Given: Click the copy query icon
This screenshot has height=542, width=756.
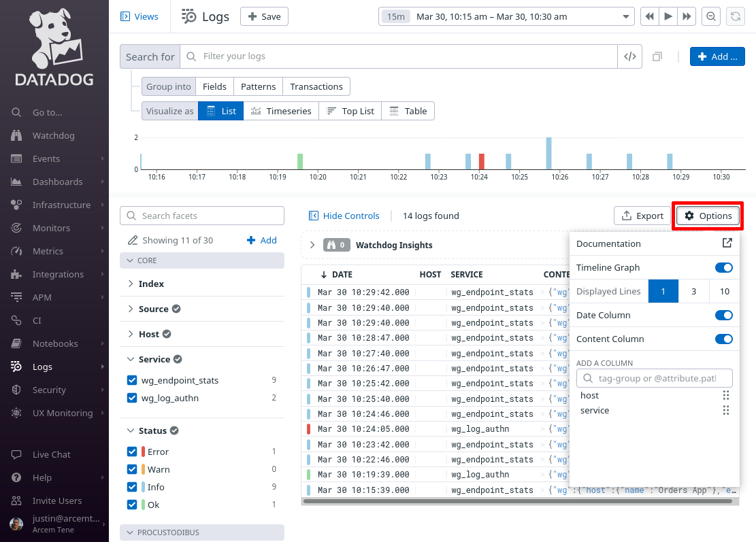Looking at the screenshot, I should (657, 57).
